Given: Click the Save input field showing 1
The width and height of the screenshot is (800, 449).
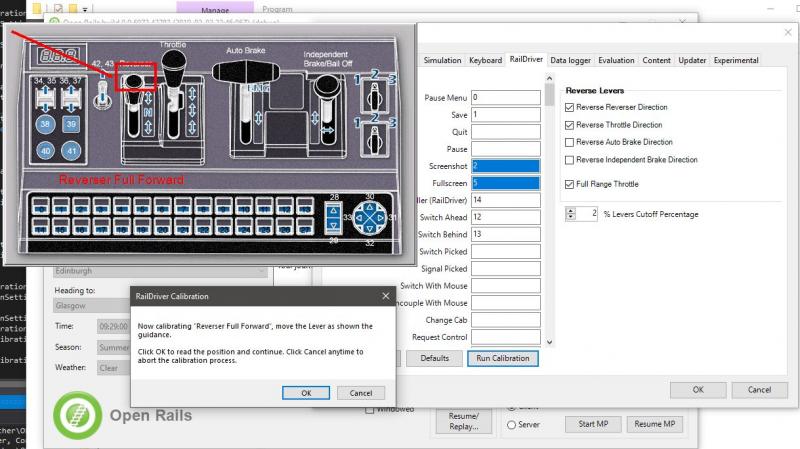Looking at the screenshot, I should (x=506, y=114).
